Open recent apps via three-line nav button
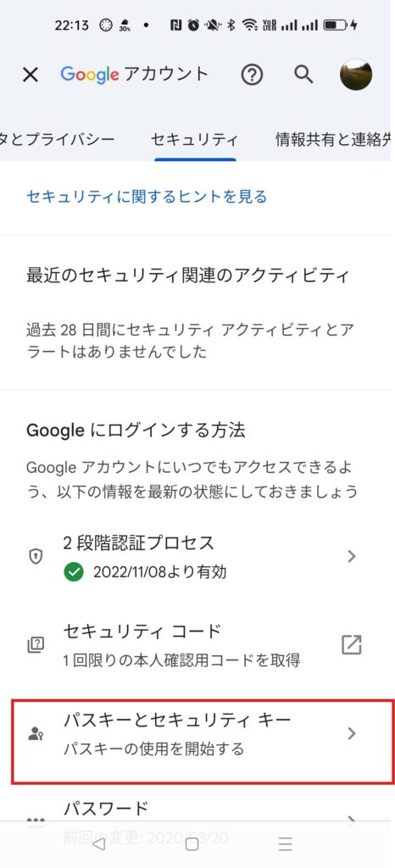Viewport: 395px width, 868px height. pyautogui.click(x=286, y=843)
